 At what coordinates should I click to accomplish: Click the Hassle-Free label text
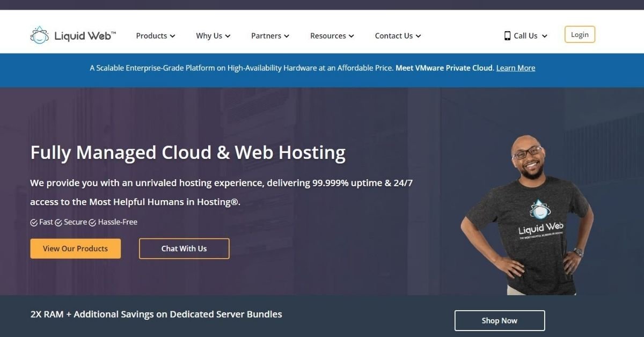(118, 222)
